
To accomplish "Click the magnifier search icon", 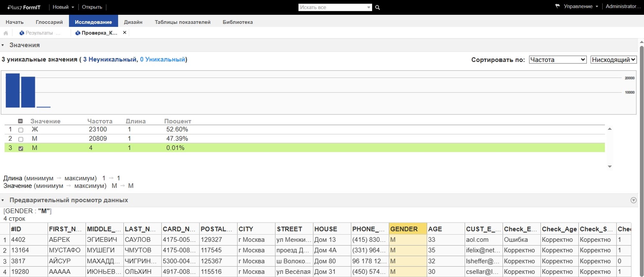I will coord(377,7).
